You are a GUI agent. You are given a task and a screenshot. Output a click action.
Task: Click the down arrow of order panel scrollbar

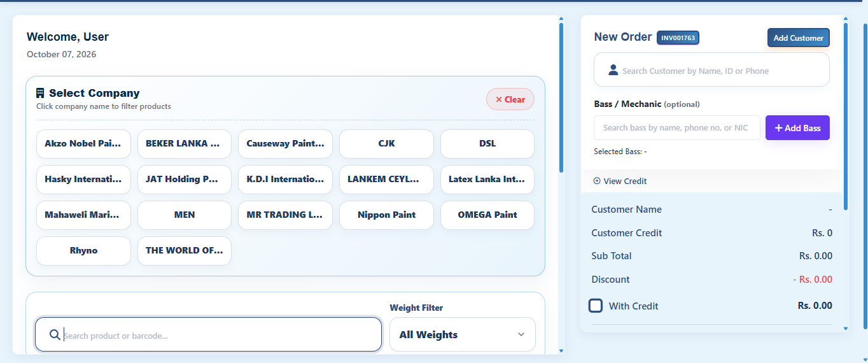[846, 329]
